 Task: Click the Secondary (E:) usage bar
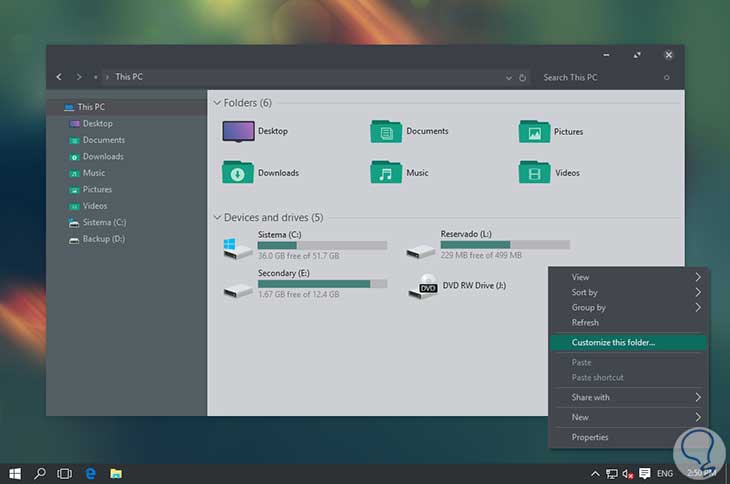pyautogui.click(x=322, y=284)
